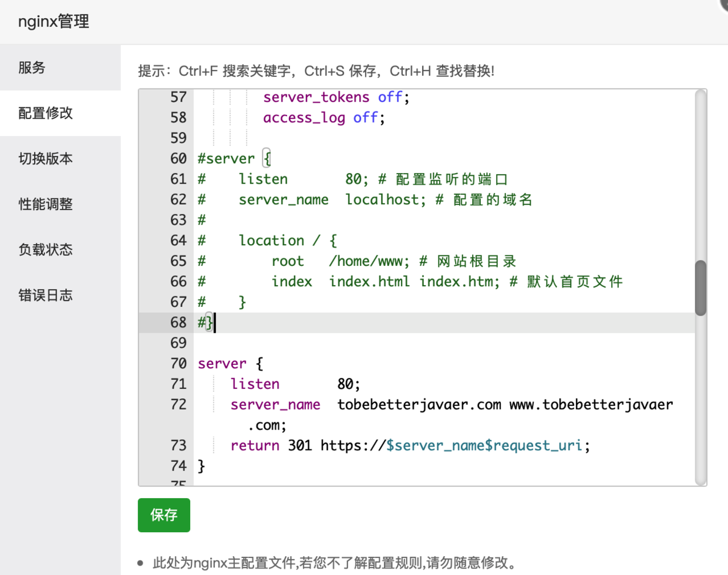Open the 服务 tab in sidebar
Image resolution: width=728 pixels, height=575 pixels.
click(x=32, y=67)
